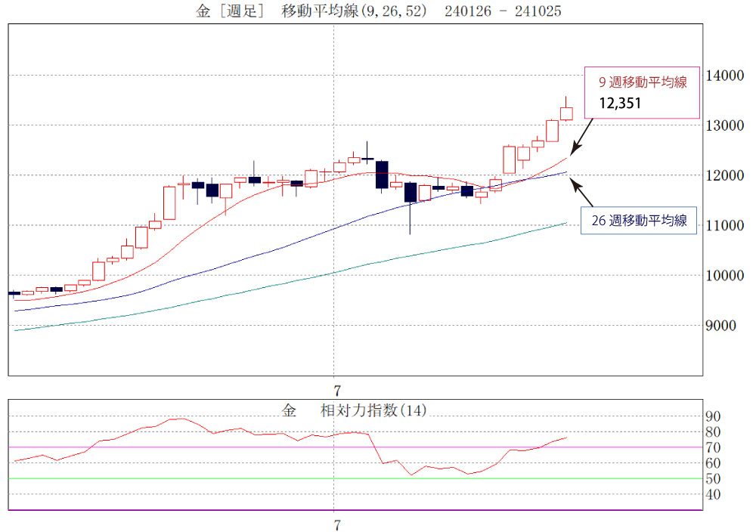Image resolution: width=756 pixels, height=532 pixels.
Task: Select the 相対力指数(14) panel title
Action: point(373,410)
